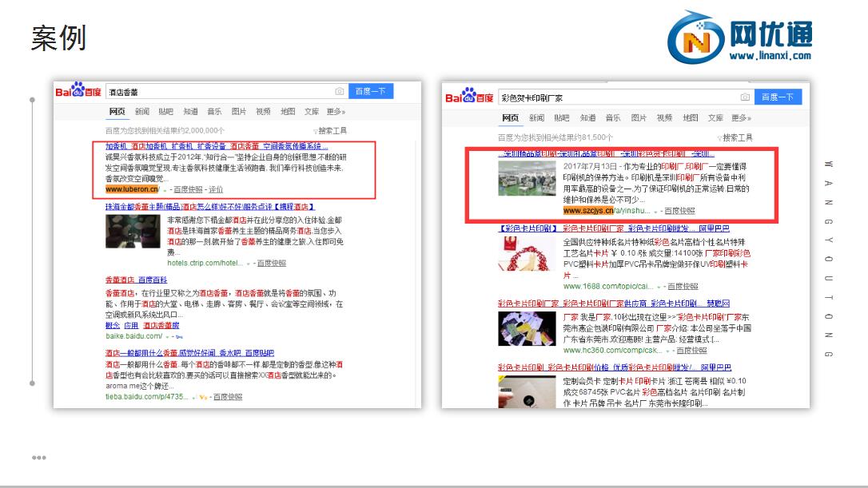868x488 pixels.
Task: Click the printing factory thumbnail in szcjys result
Action: coord(527,178)
